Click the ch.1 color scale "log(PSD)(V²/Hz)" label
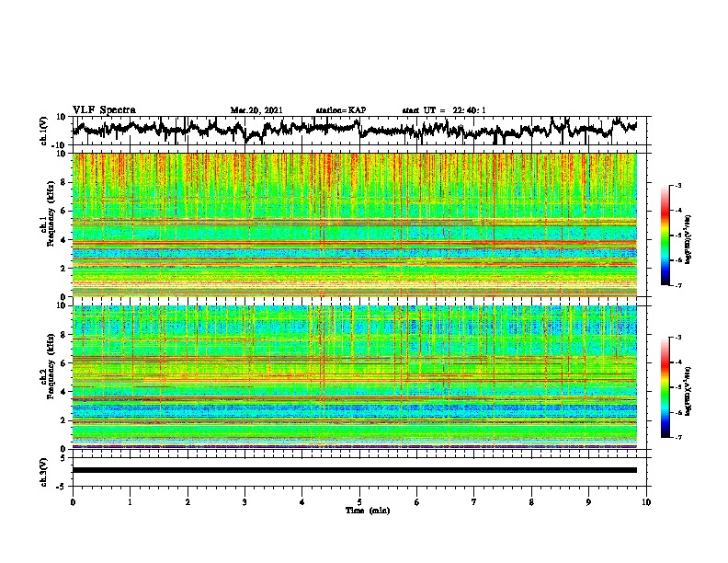 pos(688,239)
